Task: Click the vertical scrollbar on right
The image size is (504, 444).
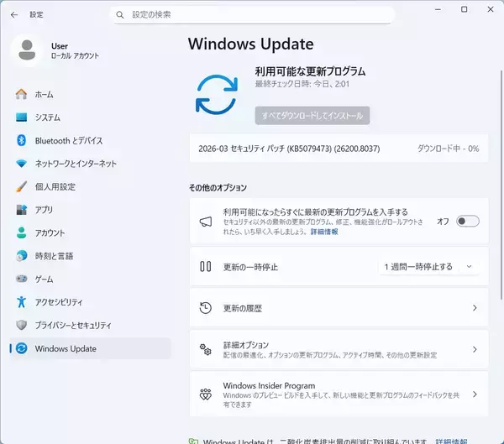Action: coord(501,185)
